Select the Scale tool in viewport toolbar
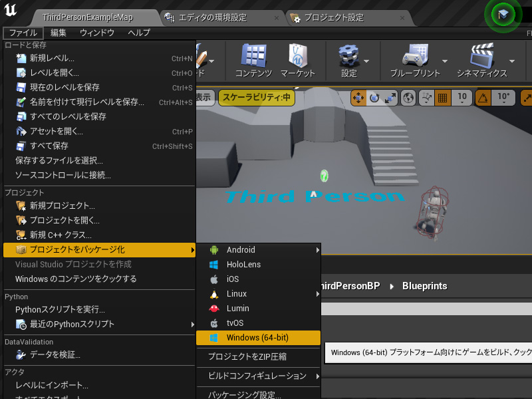532x399 pixels. [x=390, y=98]
